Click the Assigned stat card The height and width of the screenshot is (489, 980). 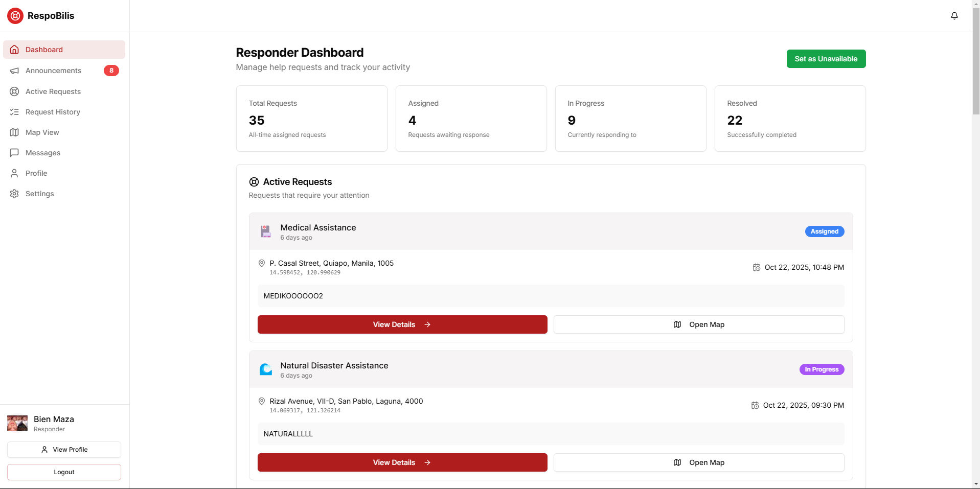point(471,119)
